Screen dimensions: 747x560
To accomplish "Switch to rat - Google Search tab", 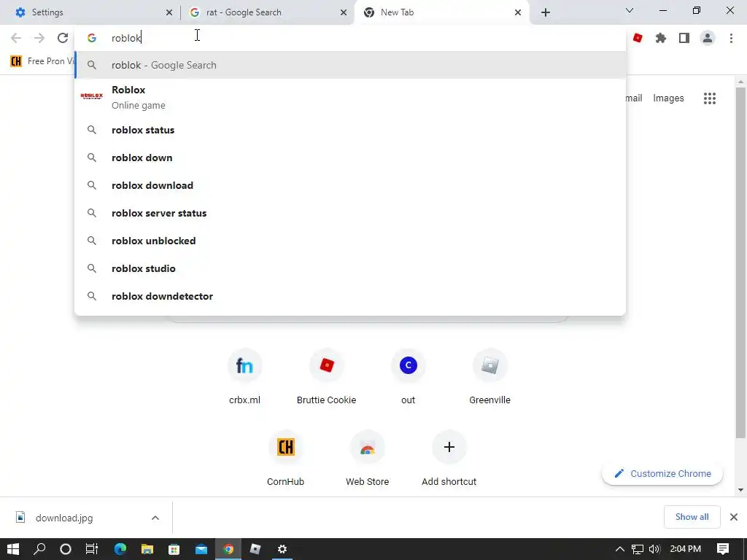I will tap(267, 12).
